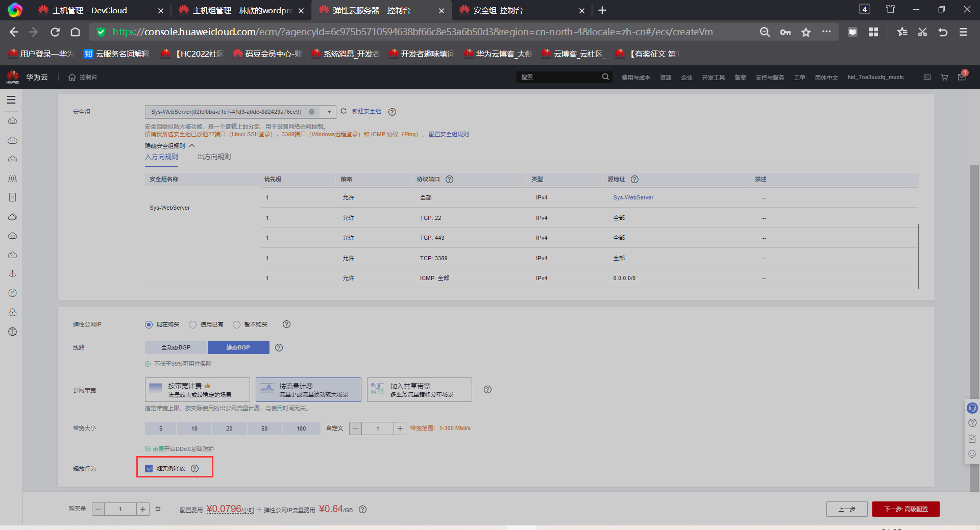Open help icon next to 静态BGP
This screenshot has width=980, height=530.
coord(279,347)
